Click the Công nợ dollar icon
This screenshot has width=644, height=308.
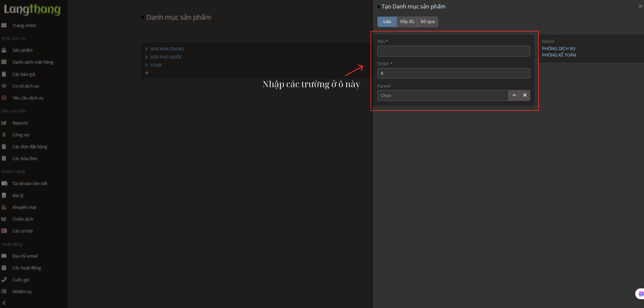(x=4, y=135)
